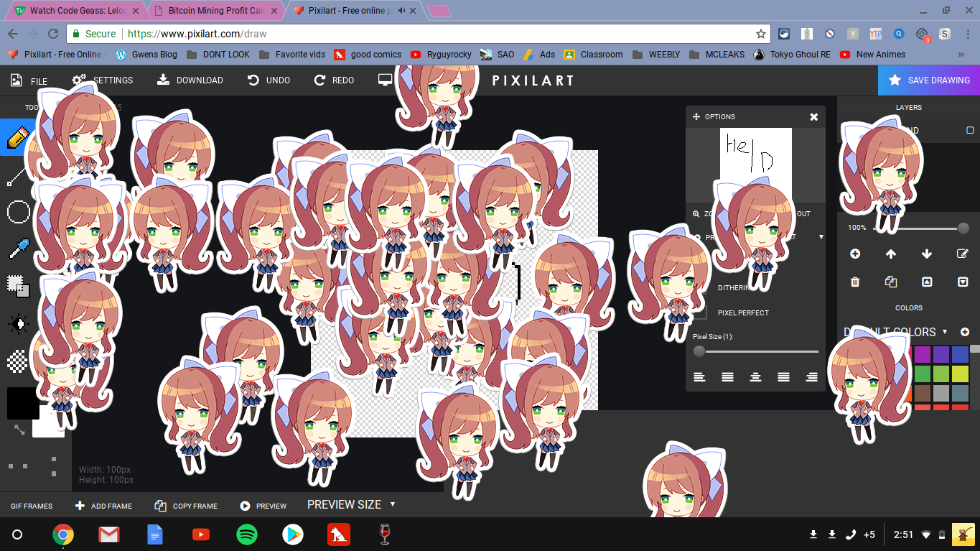Switch to Bitcoin Mining Profit tab
This screenshot has width=980, height=551.
click(x=216, y=11)
